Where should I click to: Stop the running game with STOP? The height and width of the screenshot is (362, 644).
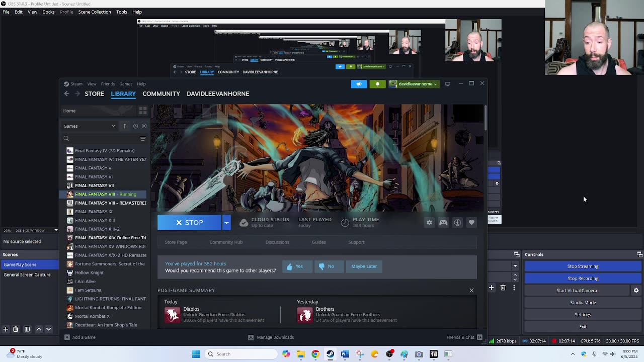189,223
